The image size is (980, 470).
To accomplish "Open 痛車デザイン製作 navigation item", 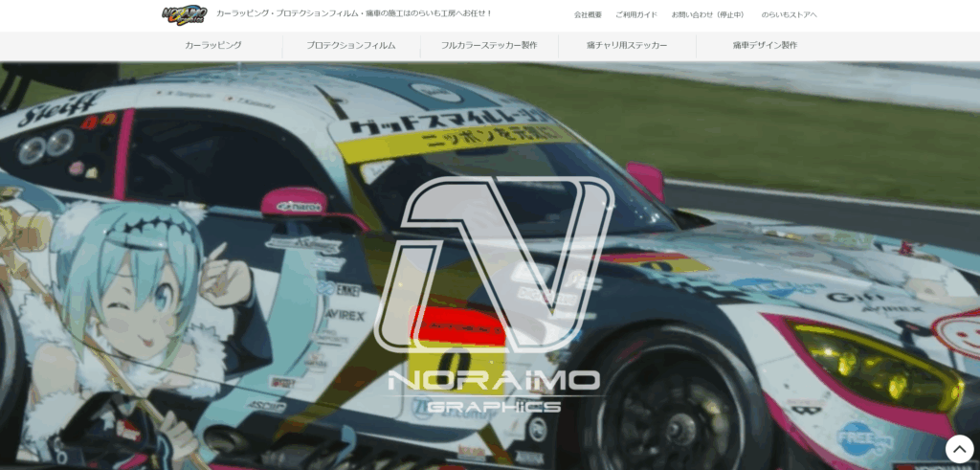I will pos(765,46).
